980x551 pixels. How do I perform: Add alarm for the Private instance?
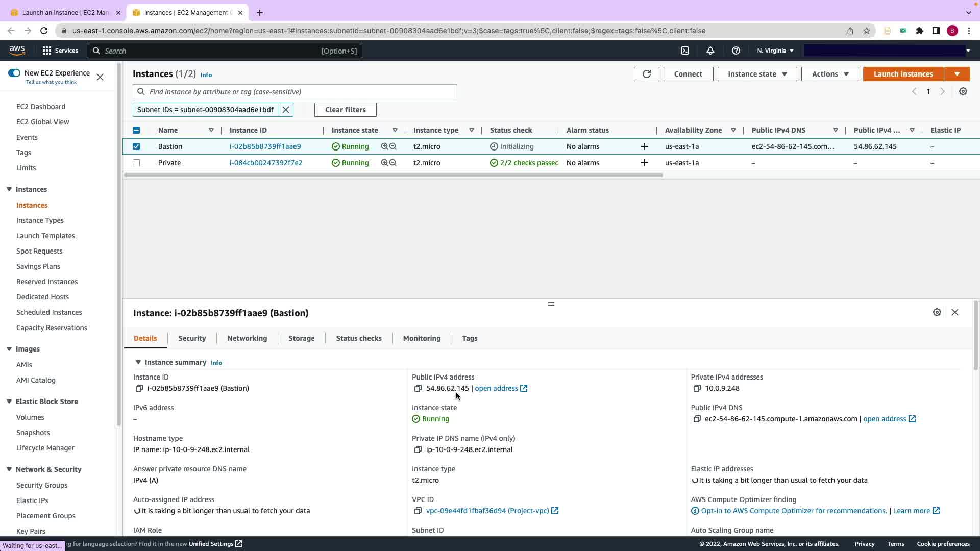tap(644, 163)
